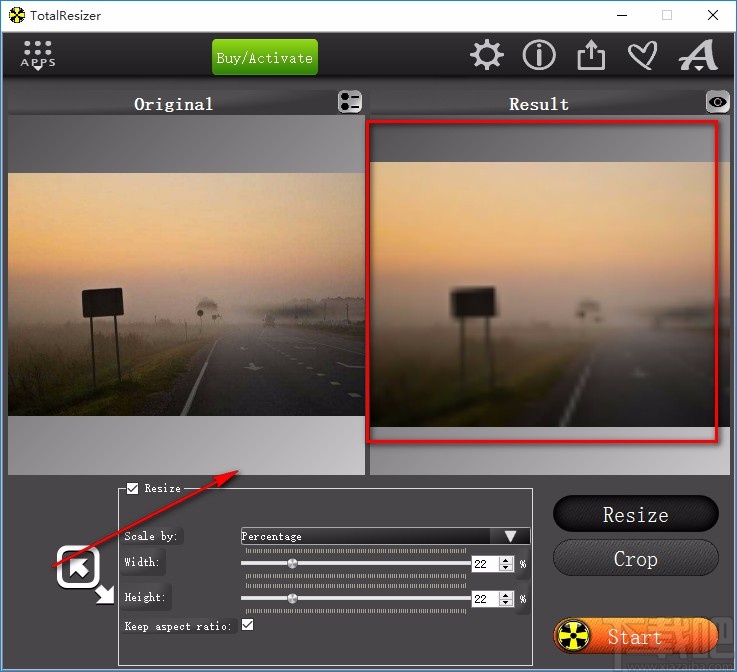Image resolution: width=737 pixels, height=672 pixels.
Task: Open the APPS grid menu
Action: 38,55
